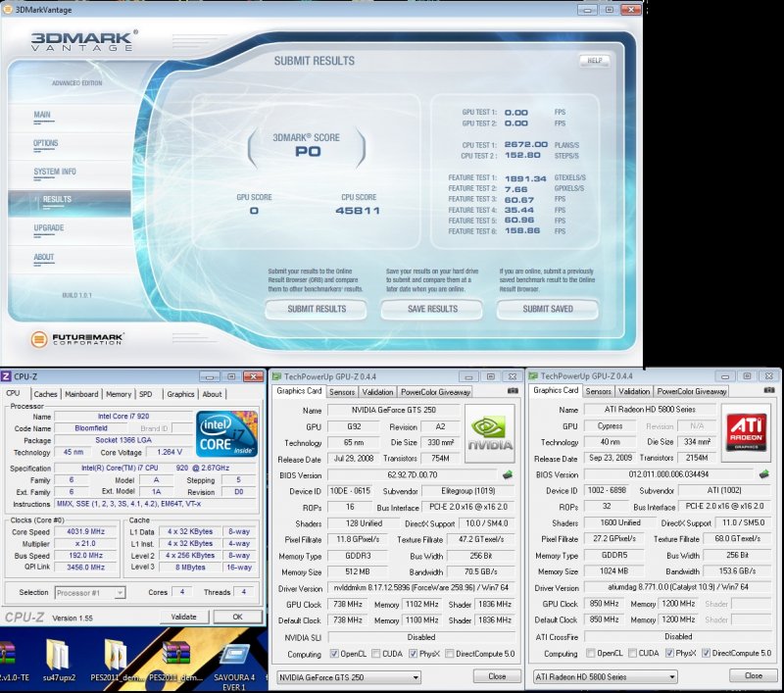784x693 pixels.
Task: Toggle CUDA checkbox in NVIDIA GPU-Z window
Action: coord(376,654)
